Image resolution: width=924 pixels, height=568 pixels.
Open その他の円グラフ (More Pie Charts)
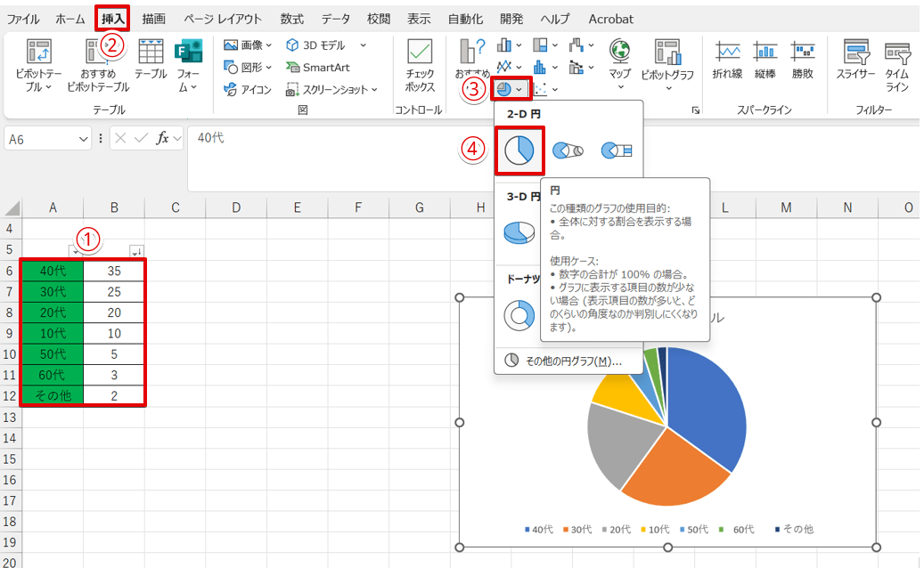tap(561, 361)
